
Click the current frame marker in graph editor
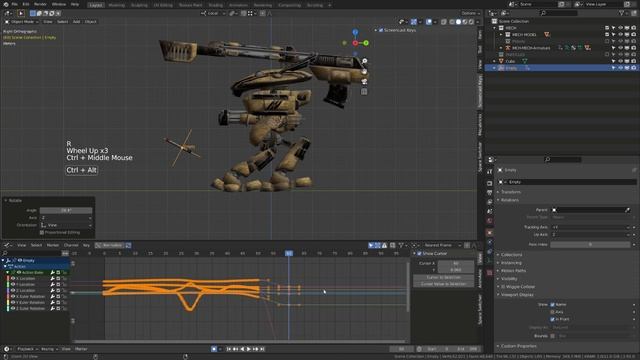(x=289, y=253)
